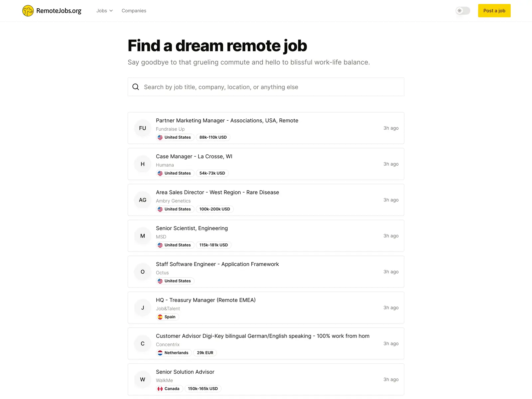The width and height of the screenshot is (532, 399).
Task: Click the WalkMe company name
Action: point(164,380)
